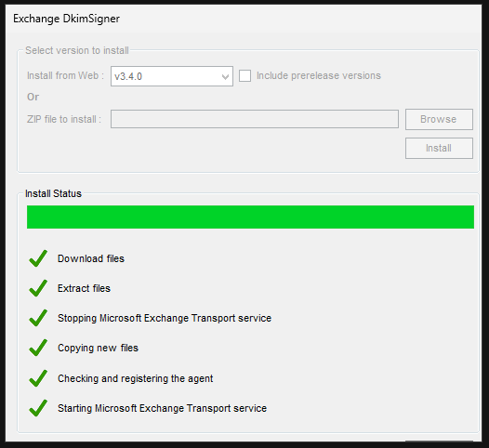Image resolution: width=489 pixels, height=448 pixels.
Task: Click the checkmark for Starting Microsoft Exchange Transport service
Action: 38,408
